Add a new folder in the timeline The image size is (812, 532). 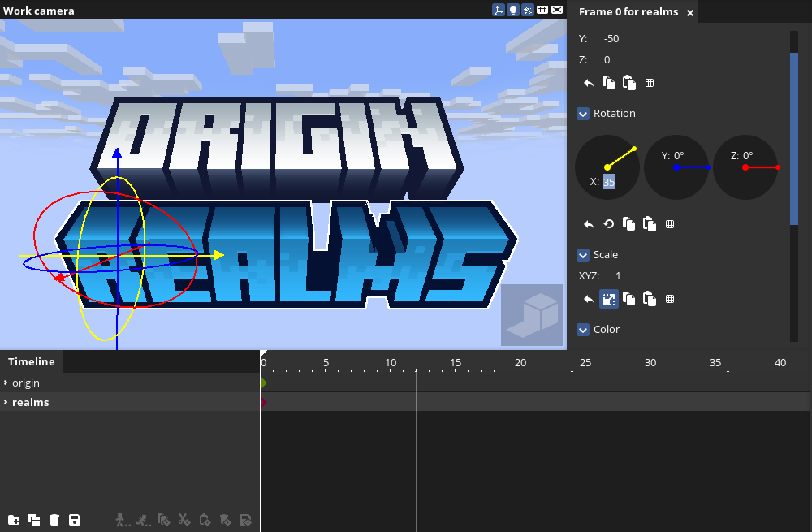tap(14, 520)
